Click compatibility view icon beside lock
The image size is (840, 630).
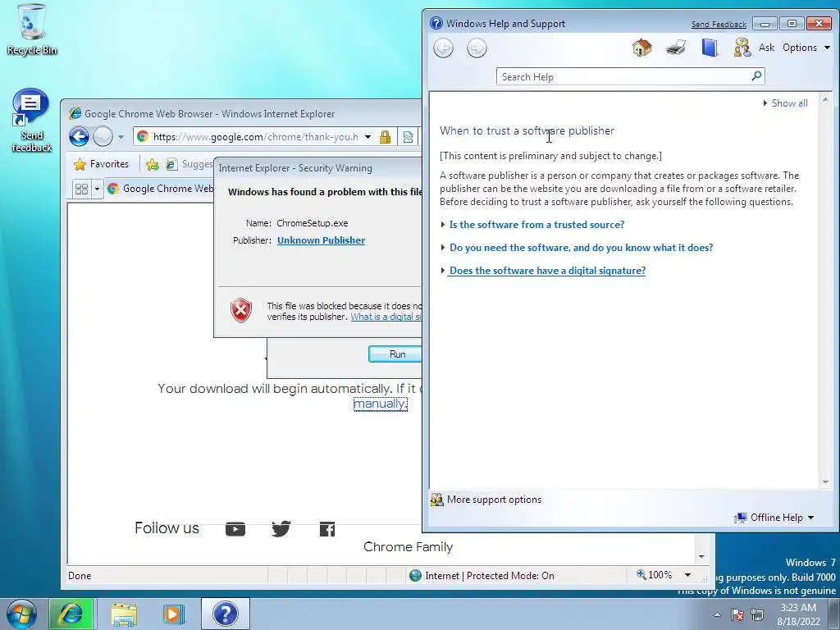click(x=408, y=137)
